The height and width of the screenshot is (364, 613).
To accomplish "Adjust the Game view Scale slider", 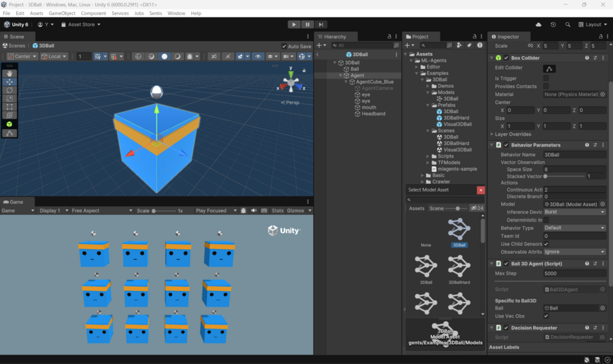I will (x=163, y=211).
